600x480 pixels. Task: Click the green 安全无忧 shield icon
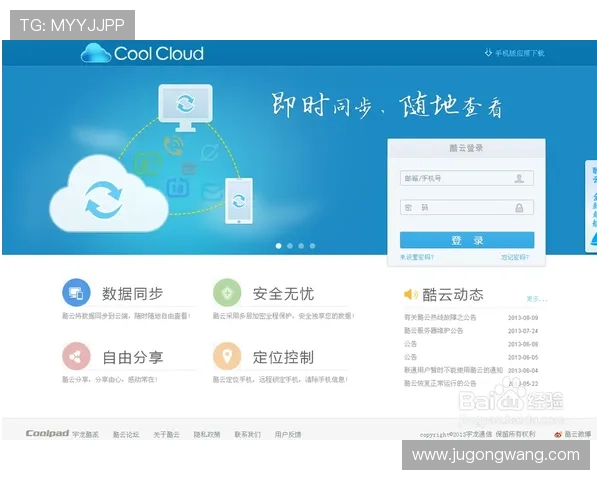tap(227, 292)
